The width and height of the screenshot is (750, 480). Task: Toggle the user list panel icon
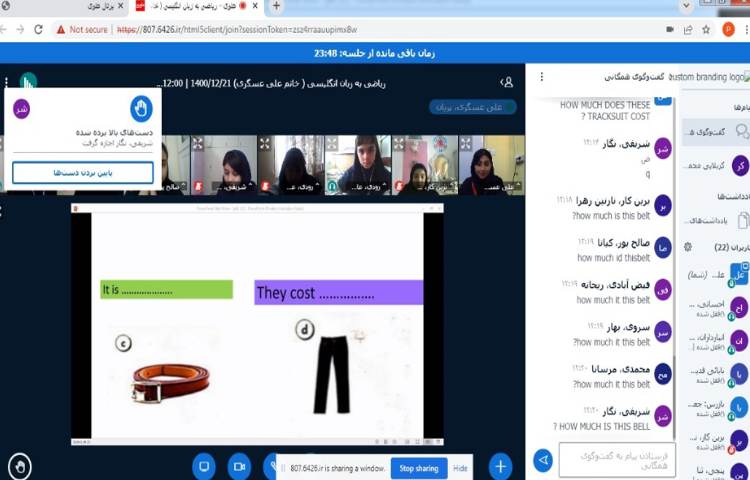[x=507, y=83]
